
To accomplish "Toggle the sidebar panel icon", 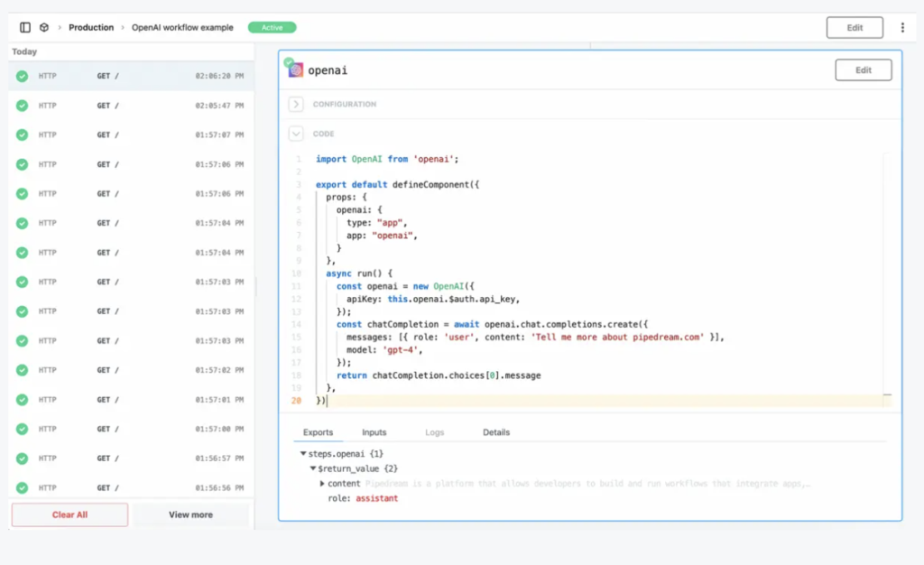I will pyautogui.click(x=24, y=27).
